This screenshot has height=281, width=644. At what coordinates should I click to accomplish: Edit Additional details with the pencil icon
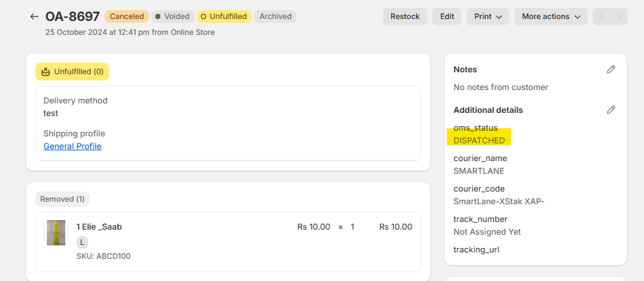click(610, 110)
